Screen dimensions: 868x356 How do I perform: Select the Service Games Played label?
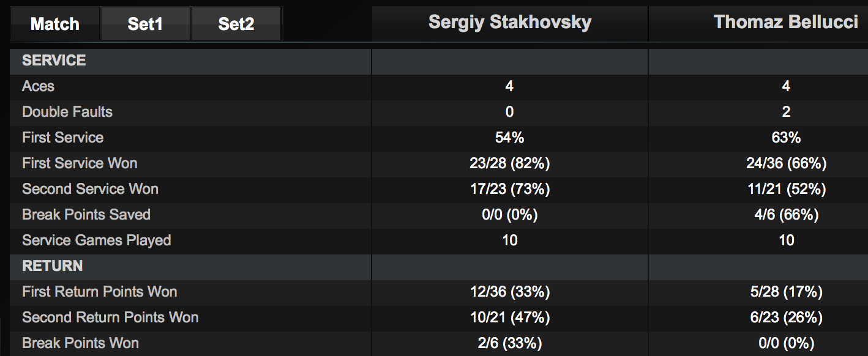[96, 240]
